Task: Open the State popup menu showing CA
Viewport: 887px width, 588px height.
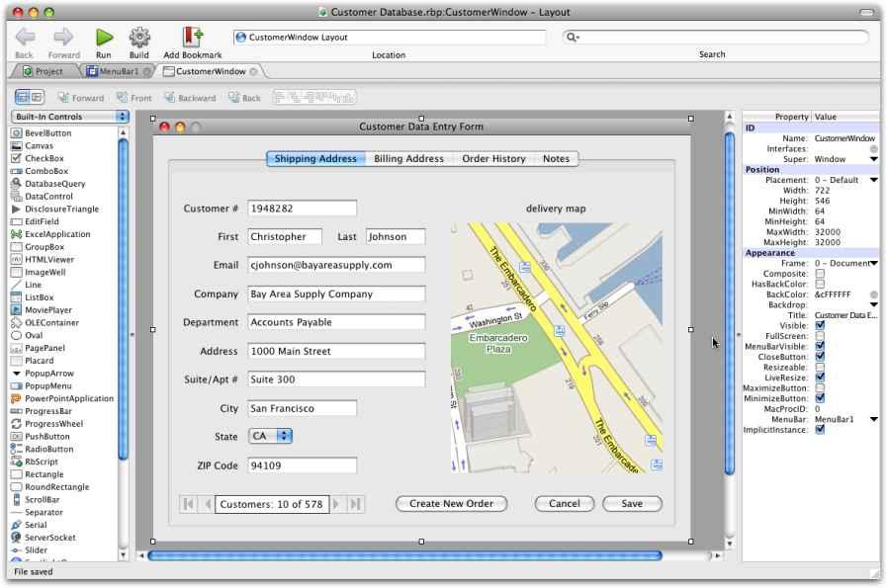Action: [x=271, y=436]
